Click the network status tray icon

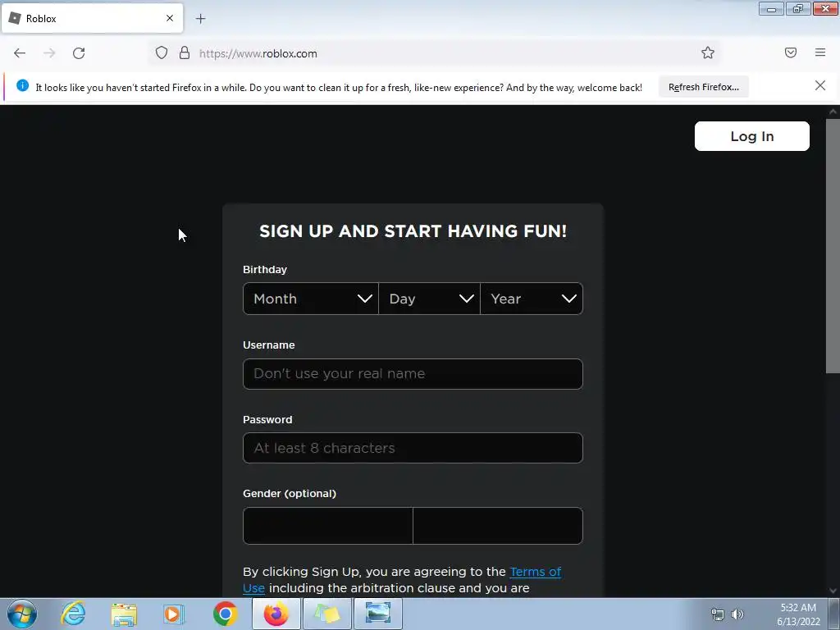717,614
